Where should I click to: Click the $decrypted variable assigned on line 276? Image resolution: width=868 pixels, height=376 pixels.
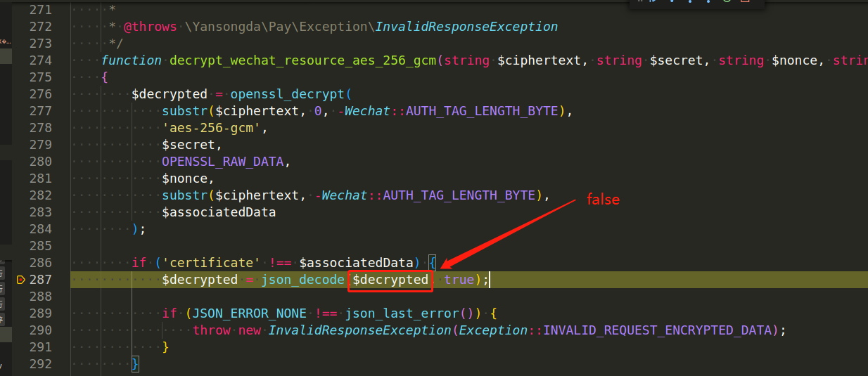point(170,94)
